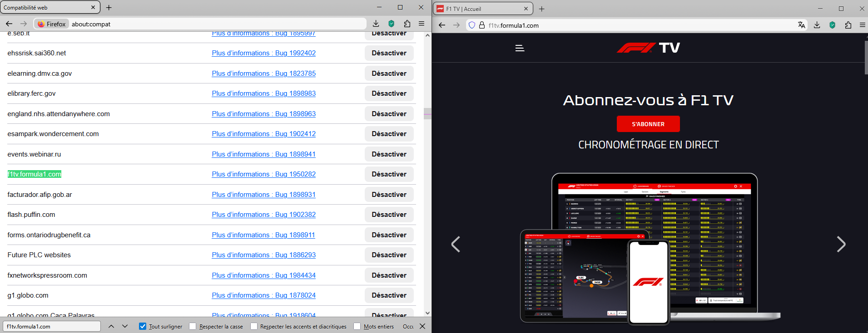868x333 pixels.
Task: Click the F1 TV page scrollbar thumb
Action: [x=866, y=57]
